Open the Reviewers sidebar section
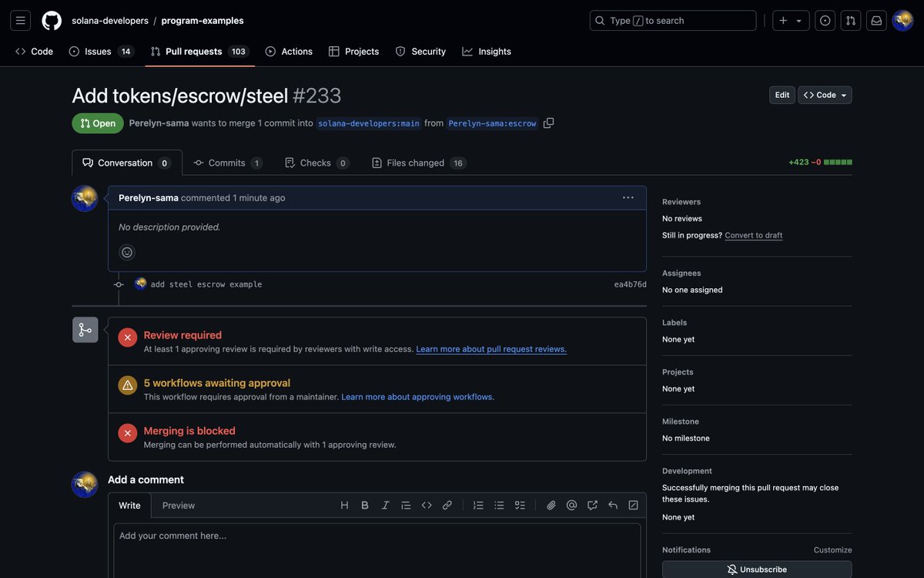 pos(681,202)
